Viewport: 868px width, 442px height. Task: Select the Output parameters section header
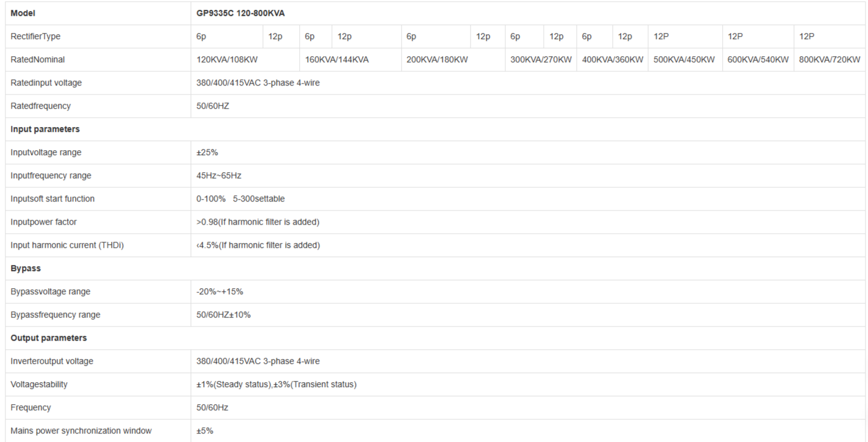click(49, 338)
